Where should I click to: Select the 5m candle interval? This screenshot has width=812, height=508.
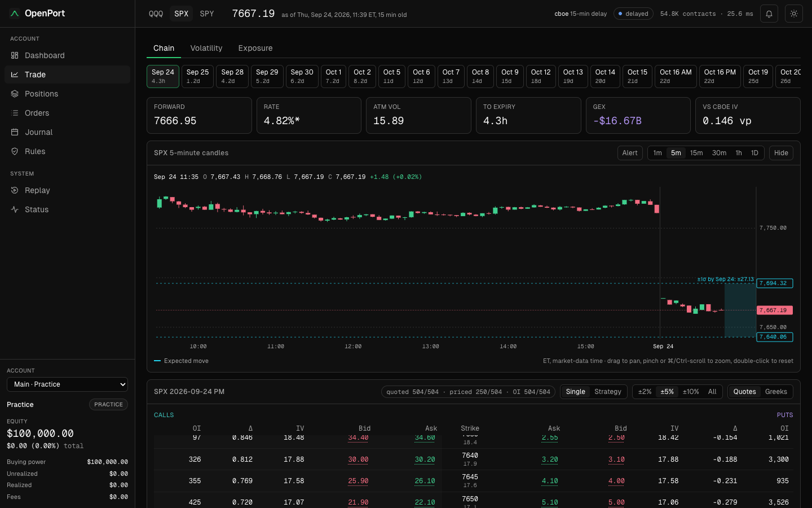point(676,153)
